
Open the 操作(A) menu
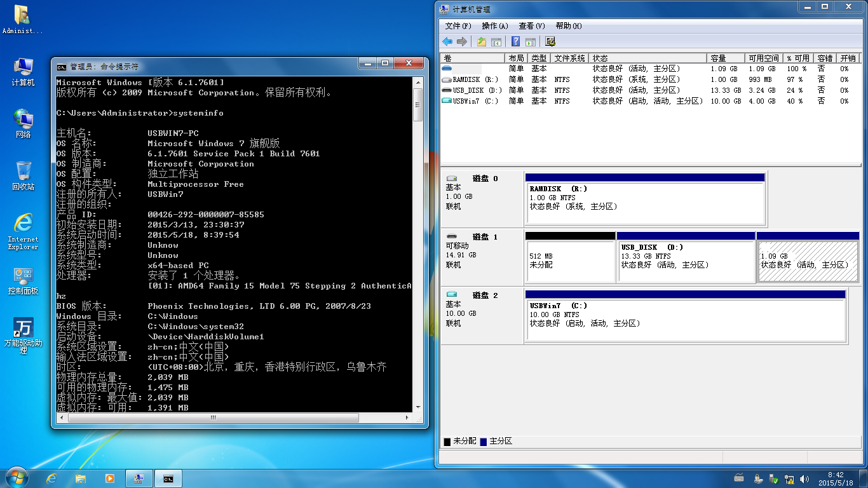495,26
